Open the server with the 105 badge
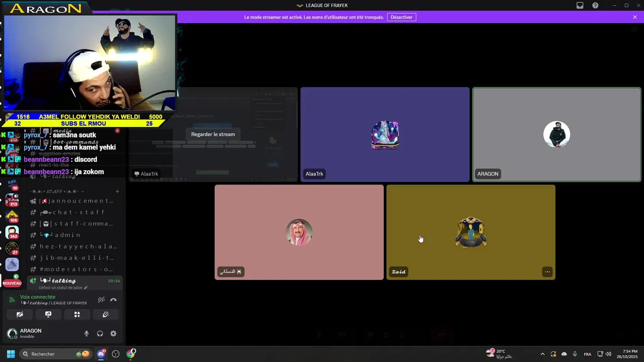The height and width of the screenshot is (362, 644). [12, 216]
